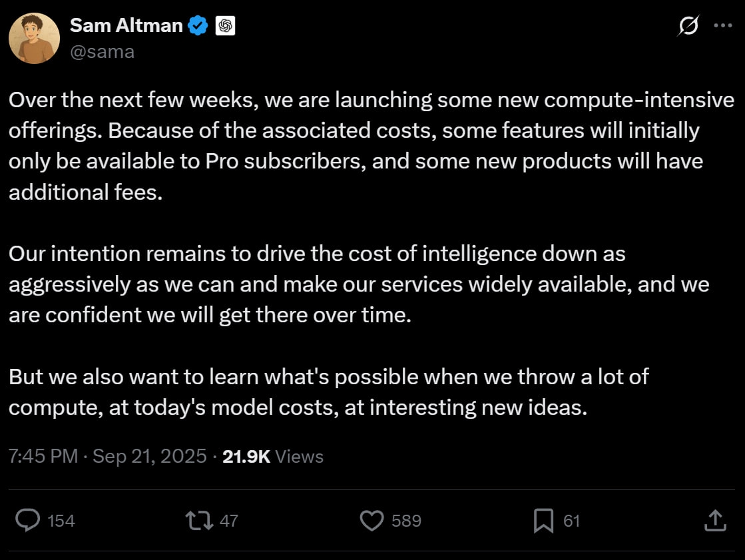Click the share upload icon
The width and height of the screenshot is (745, 560).
[714, 520]
